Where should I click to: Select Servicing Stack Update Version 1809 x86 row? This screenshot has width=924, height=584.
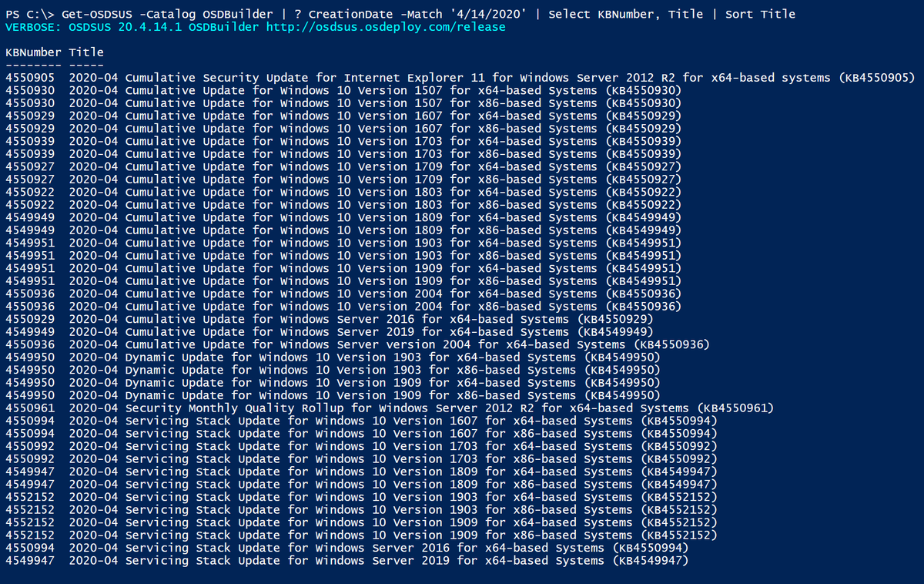tap(361, 485)
